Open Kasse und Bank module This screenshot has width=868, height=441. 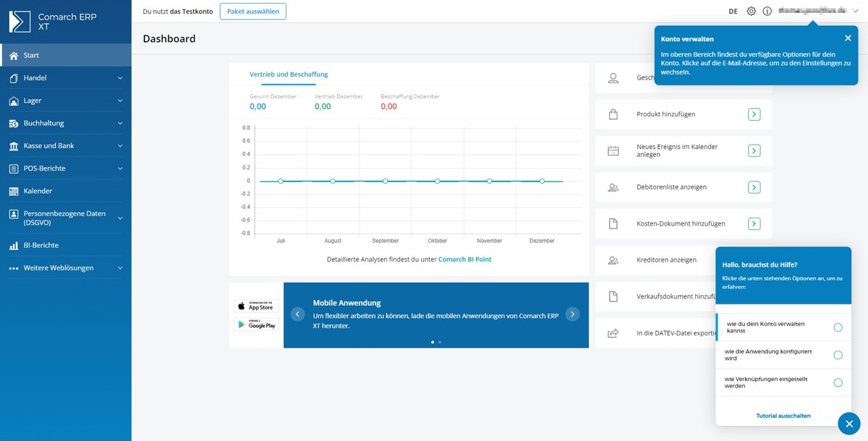coord(49,145)
